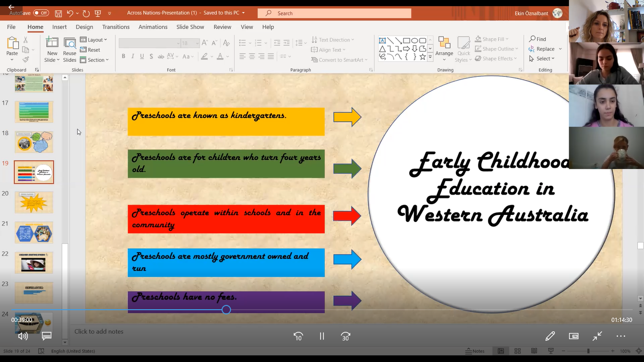This screenshot has width=644, height=362.
Task: Click the Reuse Slides button
Action: click(x=70, y=50)
